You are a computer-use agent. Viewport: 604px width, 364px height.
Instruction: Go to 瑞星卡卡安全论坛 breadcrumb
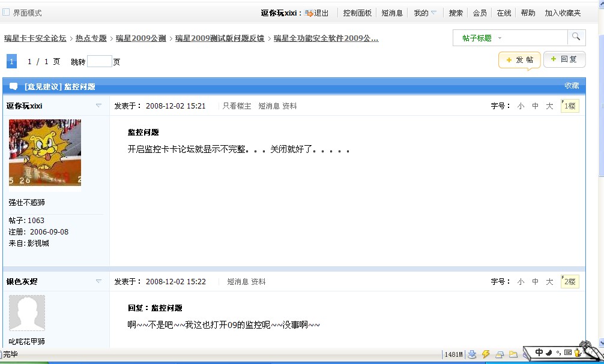tap(35, 38)
